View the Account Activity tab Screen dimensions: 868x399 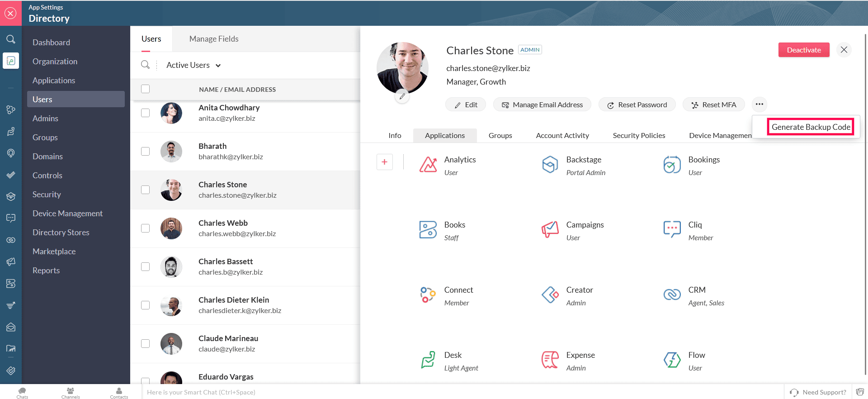[562, 136]
